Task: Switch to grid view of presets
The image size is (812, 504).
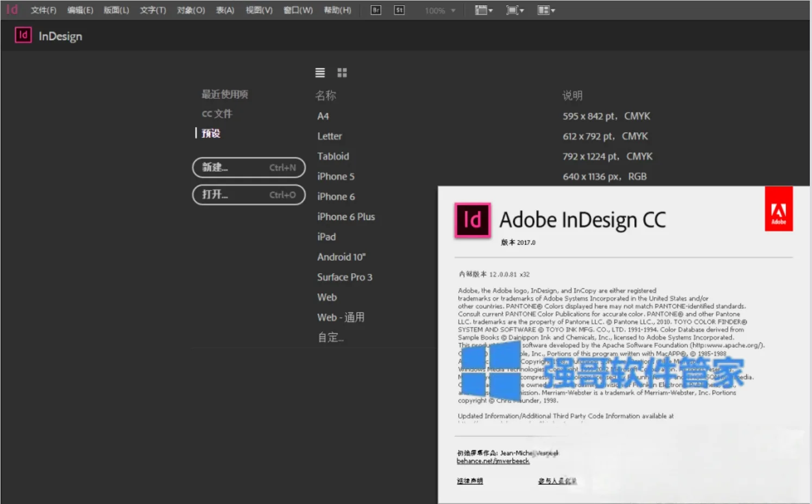Action: [x=342, y=72]
